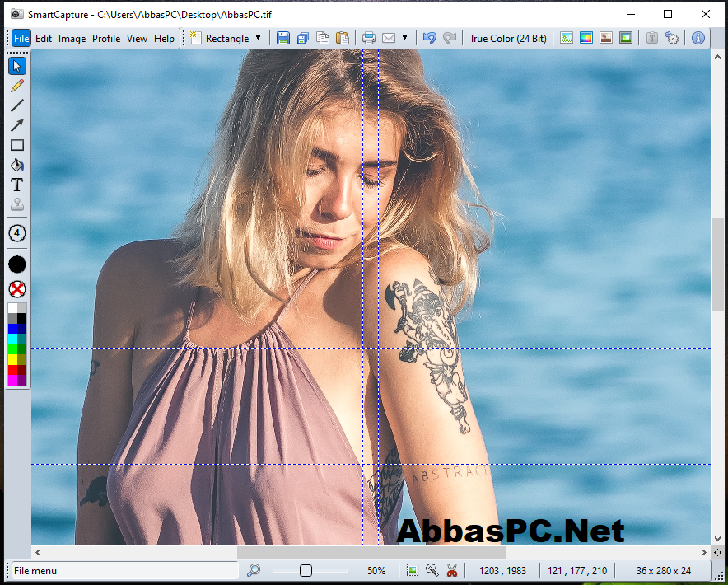Select the Rectangle shape tool
Viewport: 728px width, 585px height.
(17, 146)
